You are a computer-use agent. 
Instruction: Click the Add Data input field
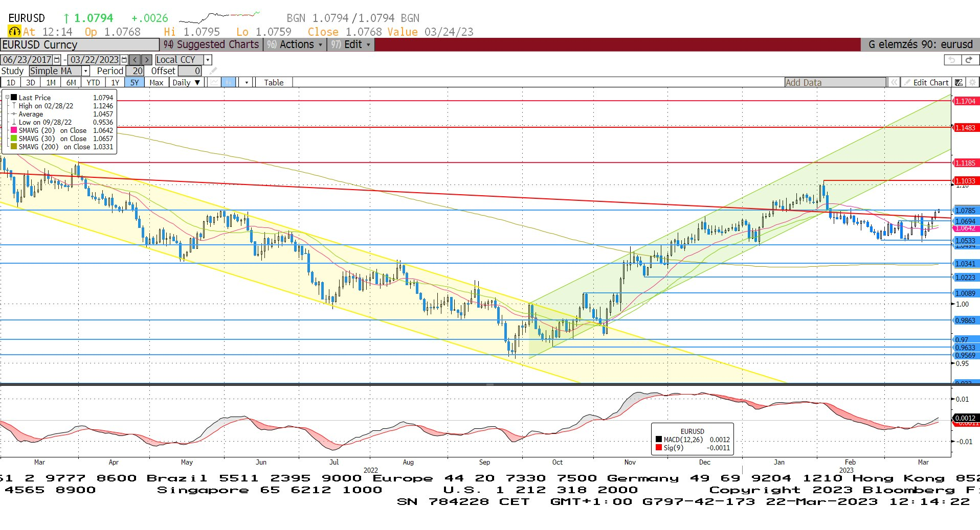tap(835, 82)
